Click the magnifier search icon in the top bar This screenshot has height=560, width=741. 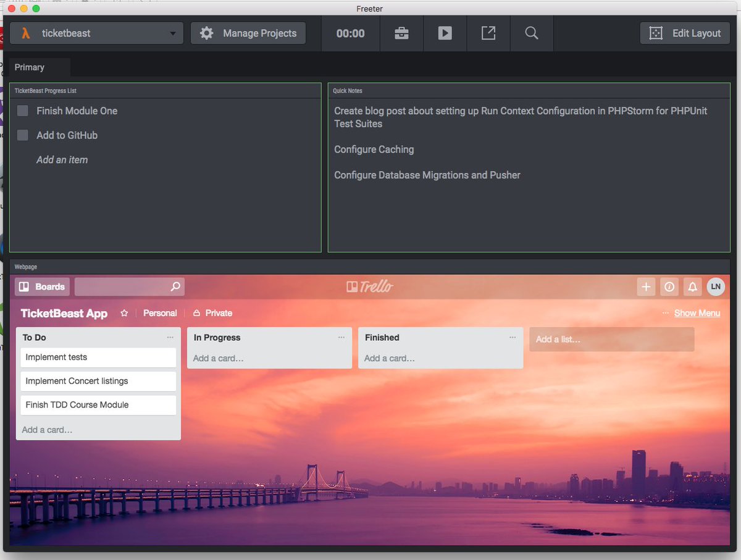pos(532,33)
